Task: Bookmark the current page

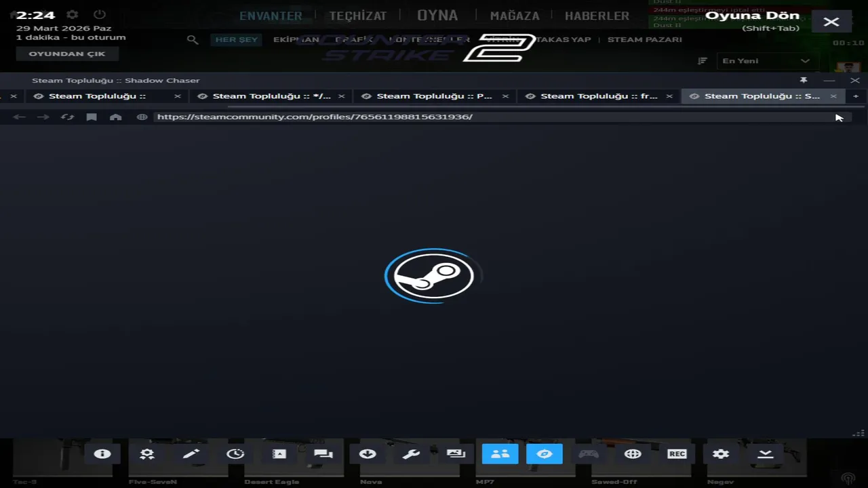Action: click(92, 117)
